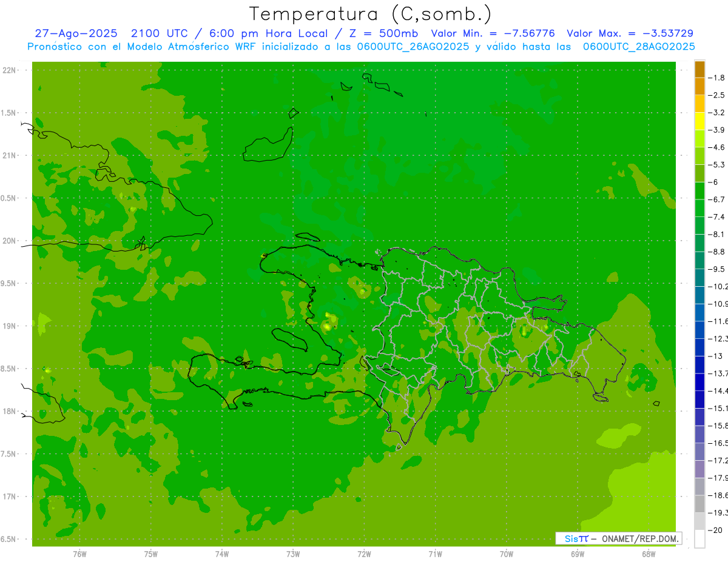Click the '74W' longitude axis label
This screenshot has width=728, height=562.
(x=222, y=554)
